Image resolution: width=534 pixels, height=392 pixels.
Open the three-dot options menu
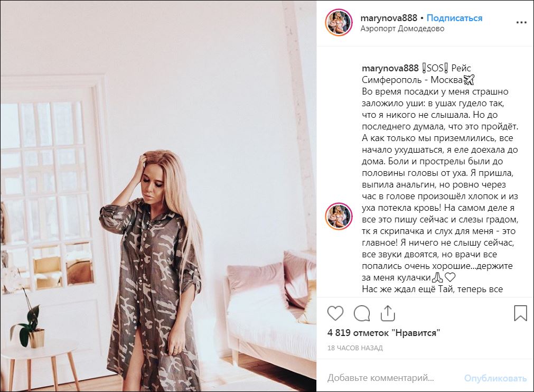point(521,23)
